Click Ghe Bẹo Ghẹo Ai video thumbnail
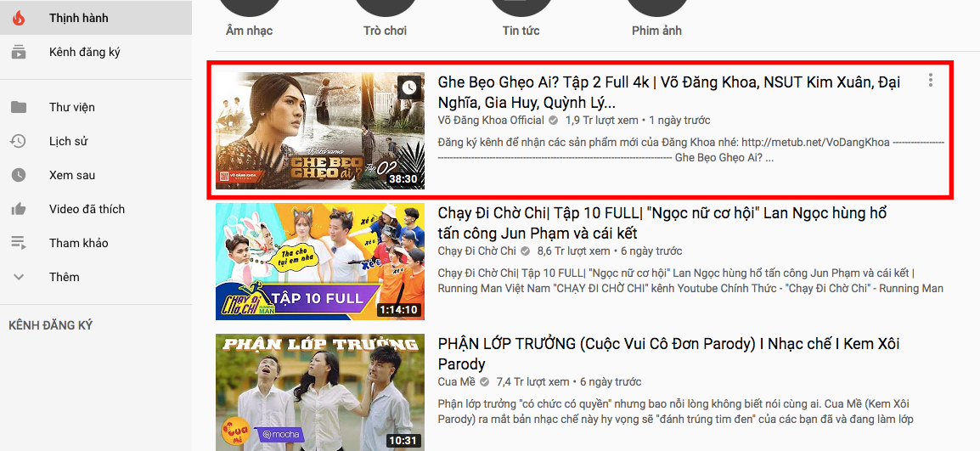The height and width of the screenshot is (451, 980). click(320, 131)
